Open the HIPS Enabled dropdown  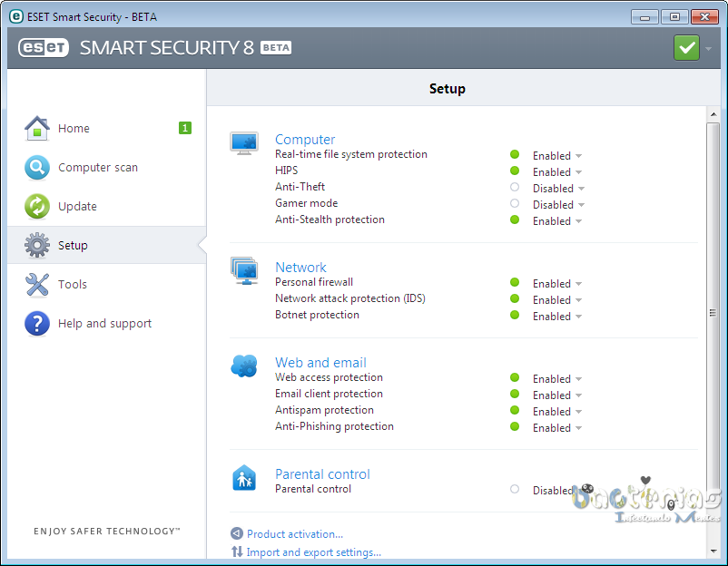click(x=557, y=172)
